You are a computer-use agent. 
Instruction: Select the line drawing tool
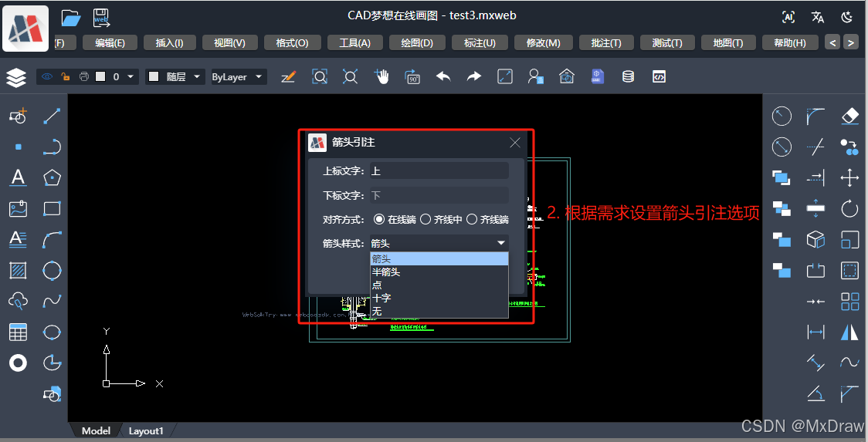click(52, 116)
